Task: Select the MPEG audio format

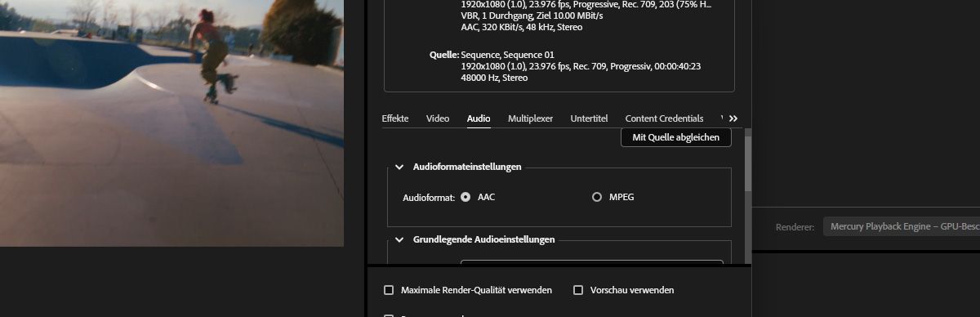Action: coord(597,197)
